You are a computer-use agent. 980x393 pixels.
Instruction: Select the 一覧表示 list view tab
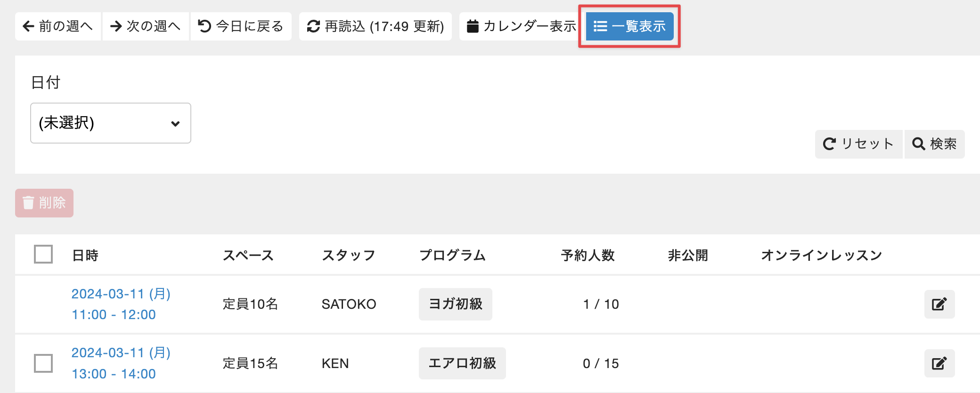(x=629, y=26)
